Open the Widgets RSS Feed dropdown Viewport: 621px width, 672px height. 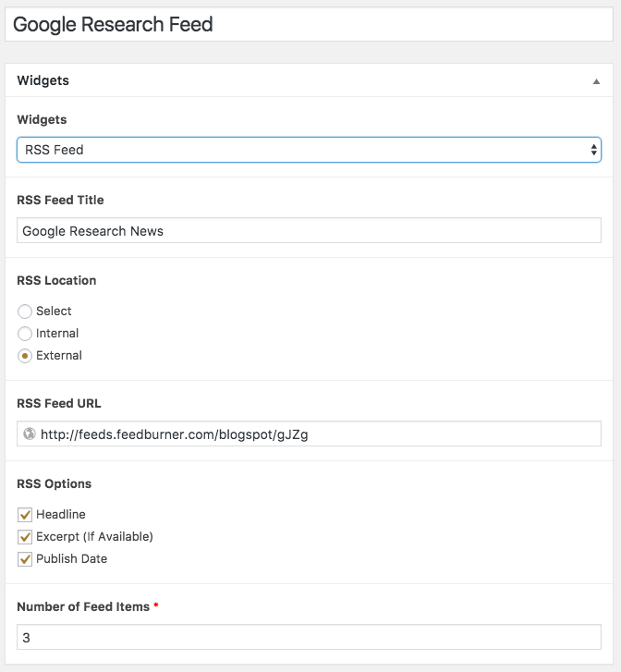309,150
